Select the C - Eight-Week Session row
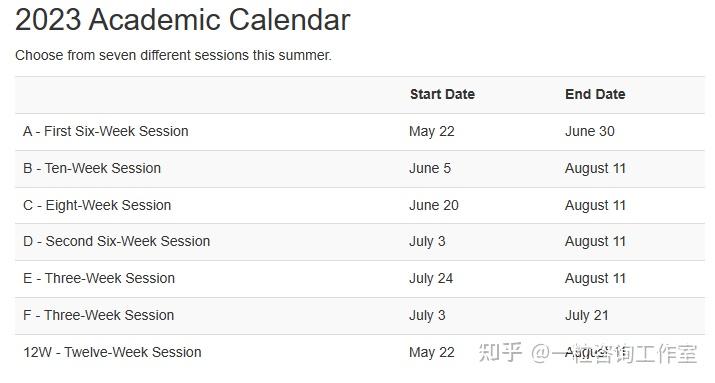Screen dimensions: 715x383 coord(360,206)
